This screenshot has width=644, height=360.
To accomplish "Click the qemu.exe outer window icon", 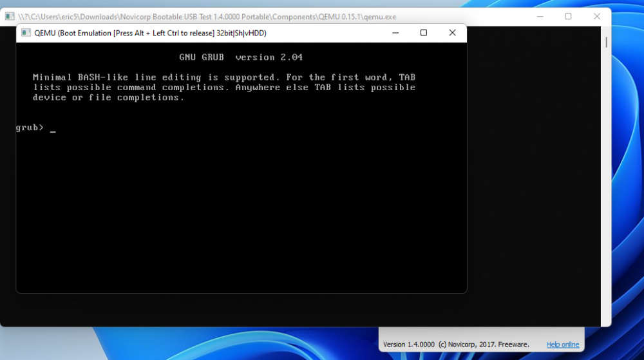I will [10, 16].
